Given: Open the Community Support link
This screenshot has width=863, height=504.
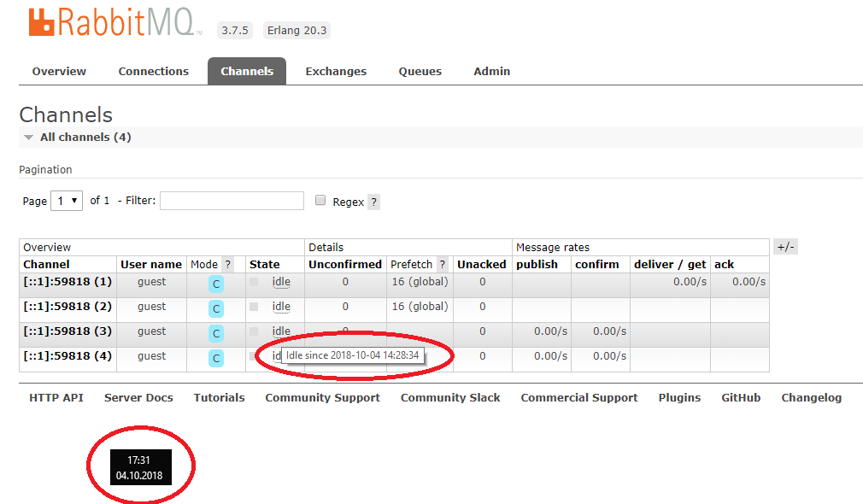Looking at the screenshot, I should click(322, 398).
